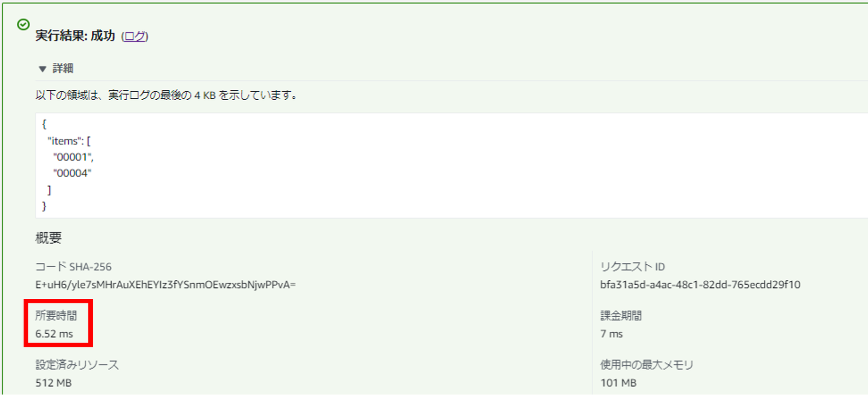Click the green success checkmark icon
The height and width of the screenshot is (397, 868).
[x=23, y=24]
